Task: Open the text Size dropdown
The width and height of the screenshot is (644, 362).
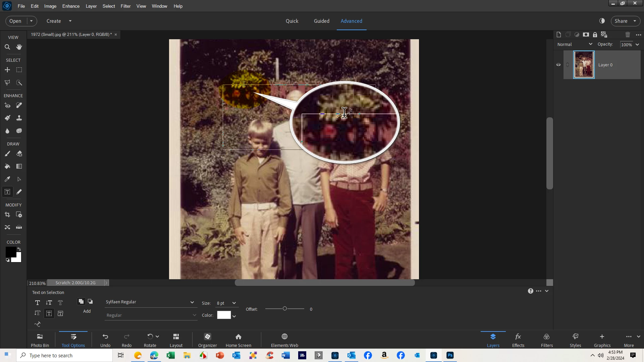Action: [x=234, y=303]
